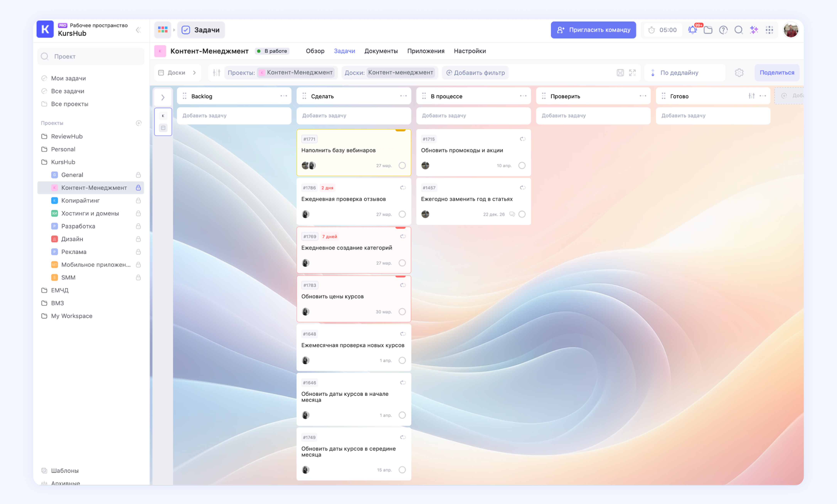Viewport: 837px width, 504px height.
Task: Switch to the Документы tab
Action: (x=381, y=51)
